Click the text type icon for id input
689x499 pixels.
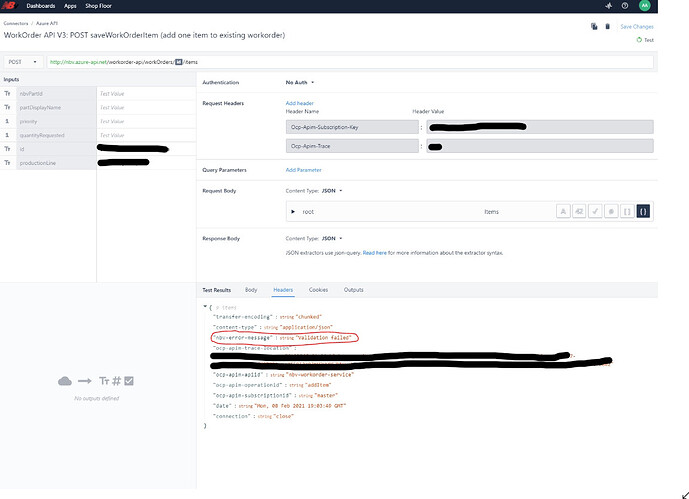tap(7, 149)
